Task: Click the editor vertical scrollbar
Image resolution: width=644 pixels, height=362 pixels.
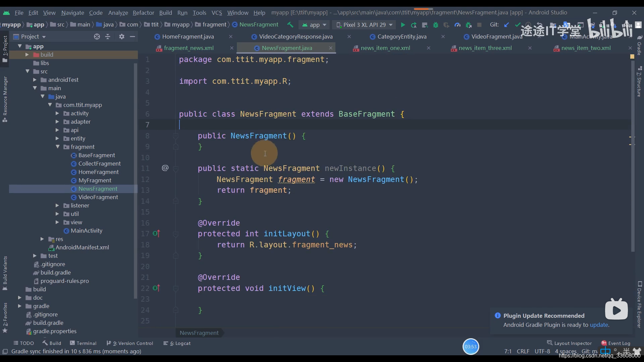Action: click(633, 157)
